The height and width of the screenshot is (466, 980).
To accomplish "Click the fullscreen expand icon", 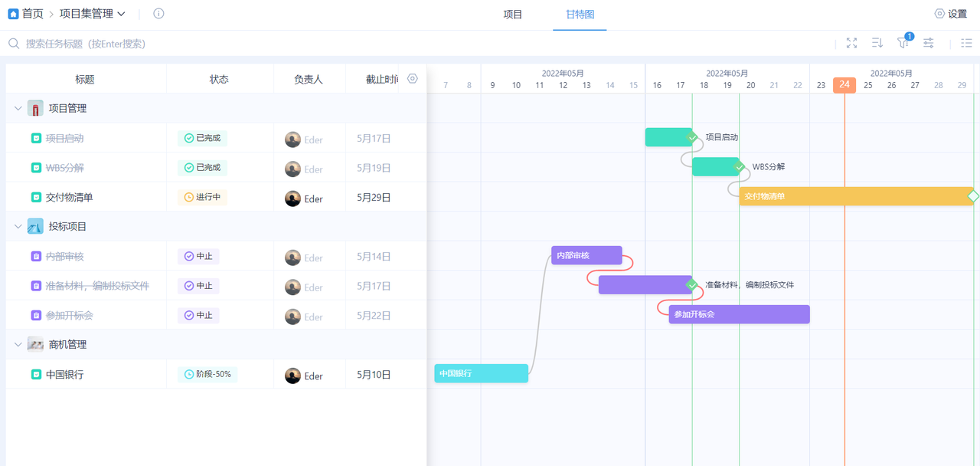I will pos(851,44).
